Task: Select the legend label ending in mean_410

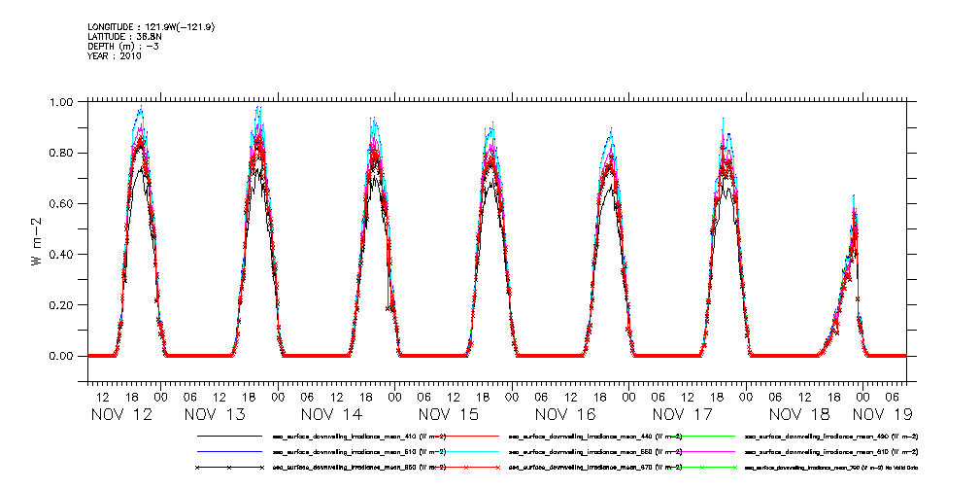Action: click(359, 436)
